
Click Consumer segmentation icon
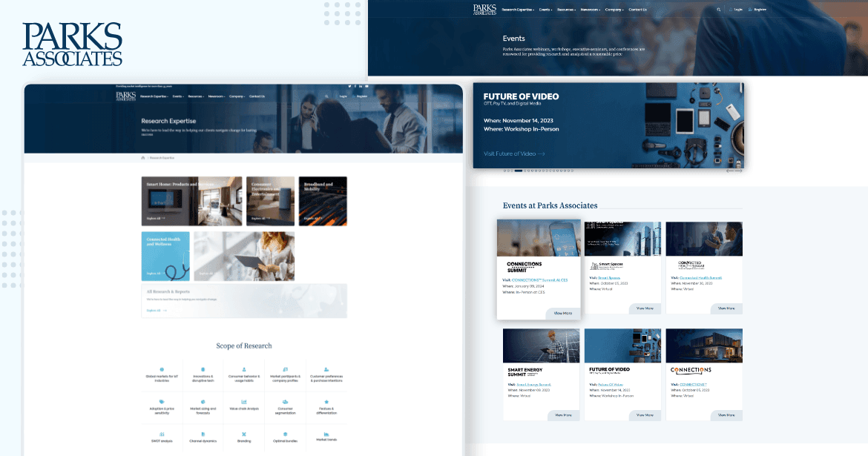point(285,402)
